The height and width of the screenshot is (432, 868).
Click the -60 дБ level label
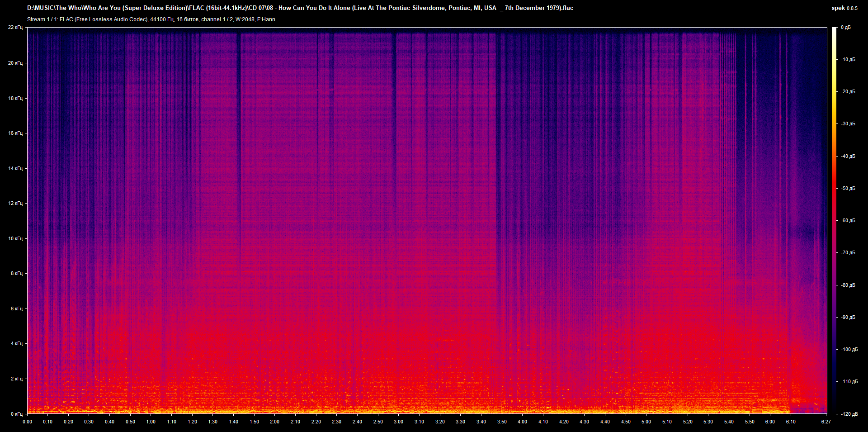pyautogui.click(x=848, y=220)
